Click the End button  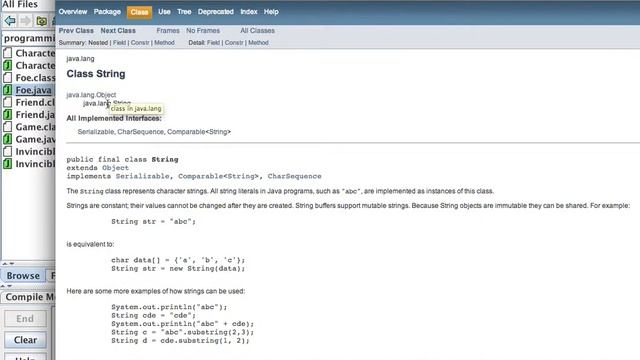(25, 319)
